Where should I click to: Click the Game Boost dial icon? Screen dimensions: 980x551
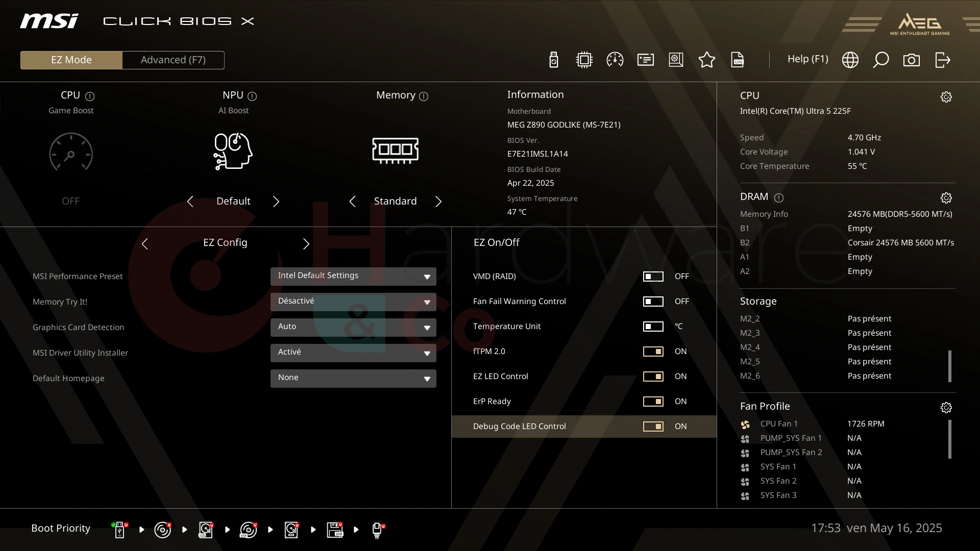[71, 152]
